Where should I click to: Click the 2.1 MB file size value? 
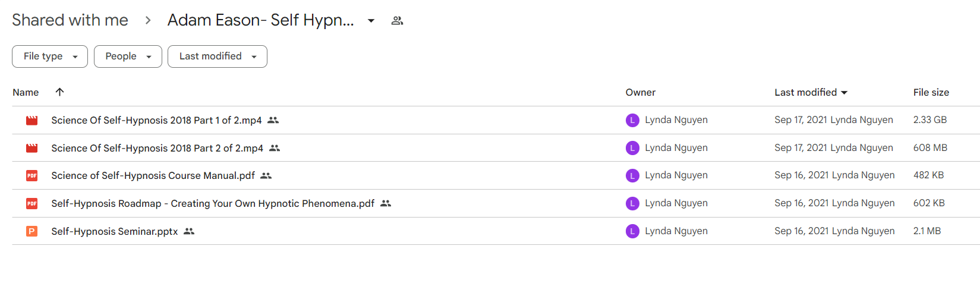[927, 231]
